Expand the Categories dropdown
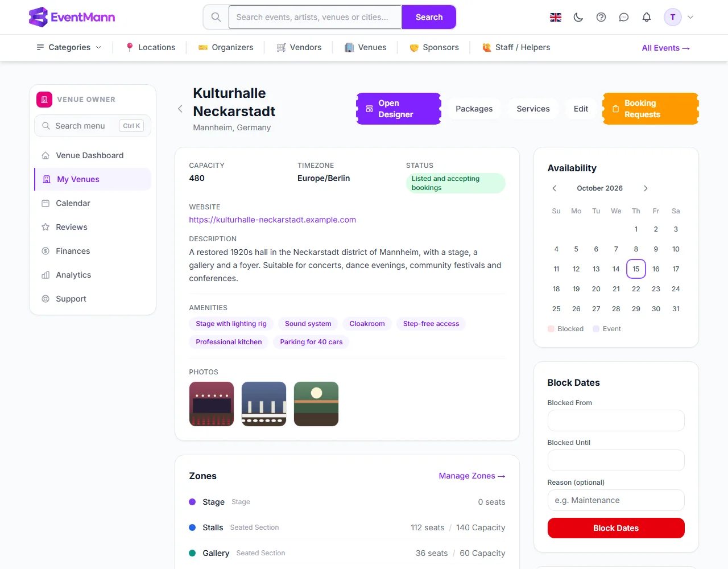The image size is (728, 569). pos(69,47)
